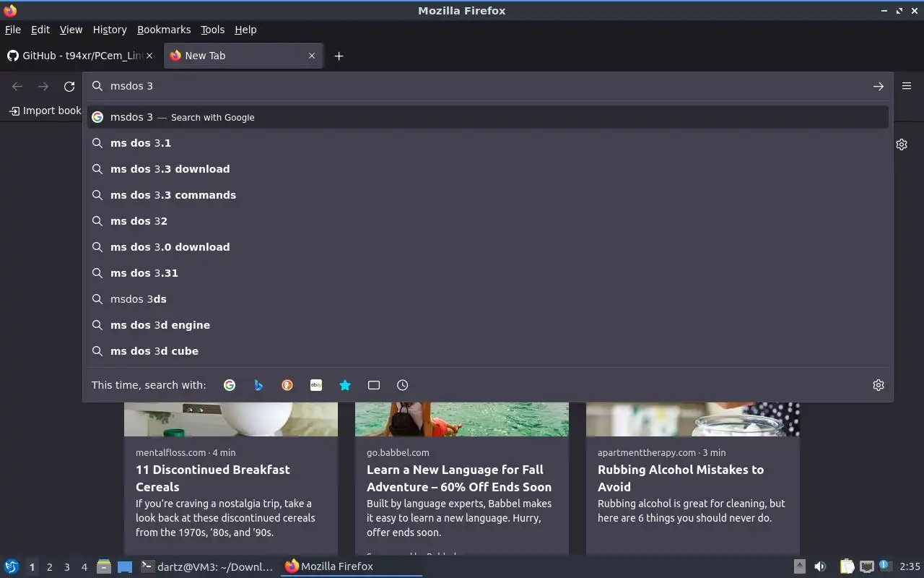Screen dimensions: 924x578
Task: Open the taskbar start menu icon
Action: click(x=12, y=566)
